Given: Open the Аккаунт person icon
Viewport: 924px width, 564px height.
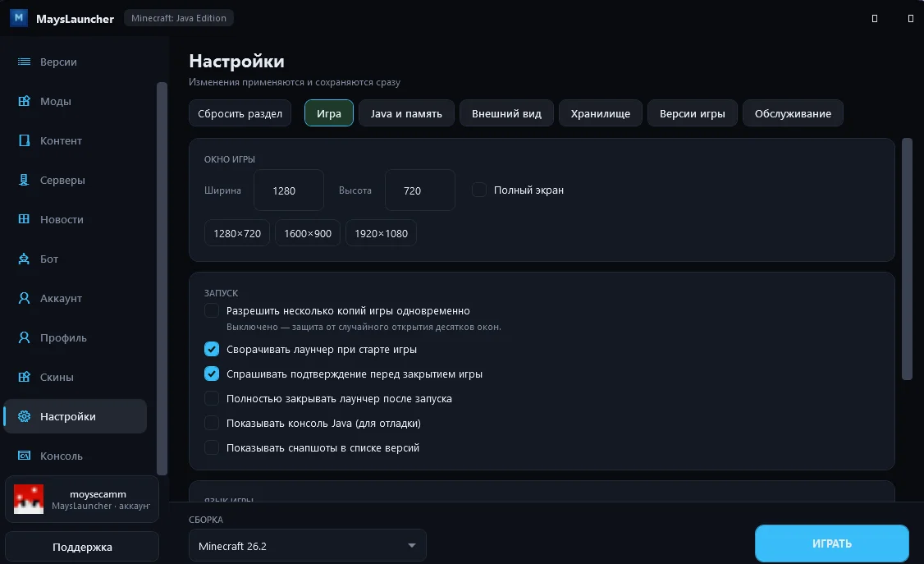Looking at the screenshot, I should (24, 298).
